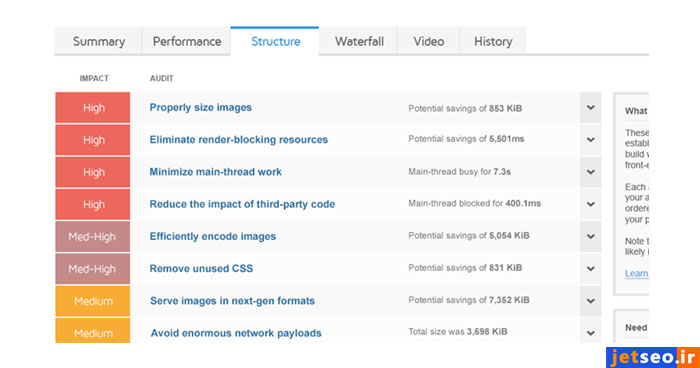Open Serve images in next-gen formats audit
This screenshot has height=368, width=700.
point(232,301)
